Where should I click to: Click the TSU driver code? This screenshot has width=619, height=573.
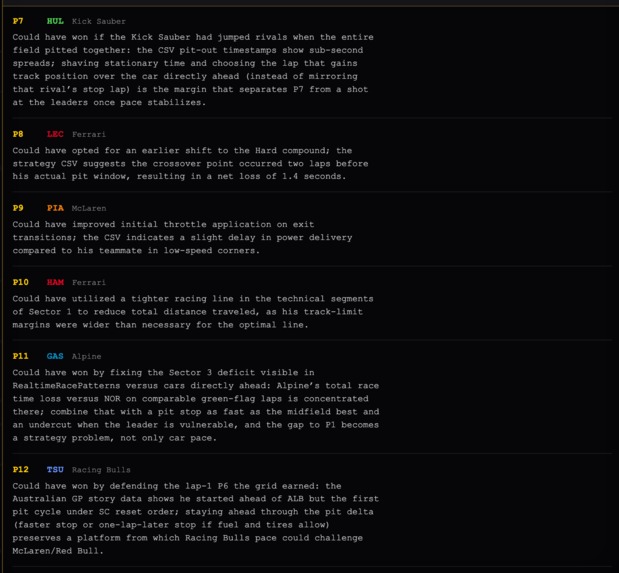click(55, 470)
